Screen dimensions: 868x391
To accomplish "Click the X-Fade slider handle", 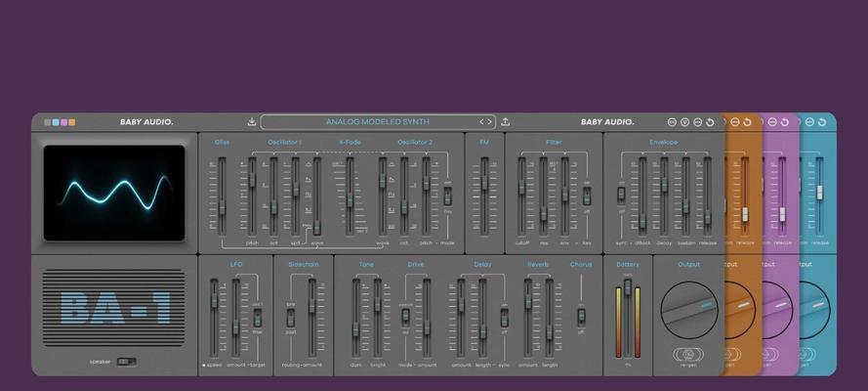I will pos(350,200).
